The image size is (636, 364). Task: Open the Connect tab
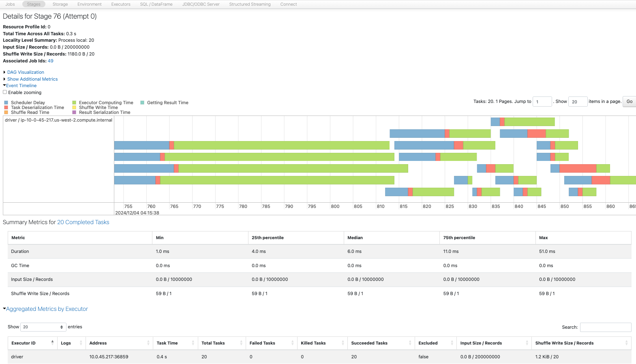(x=289, y=4)
